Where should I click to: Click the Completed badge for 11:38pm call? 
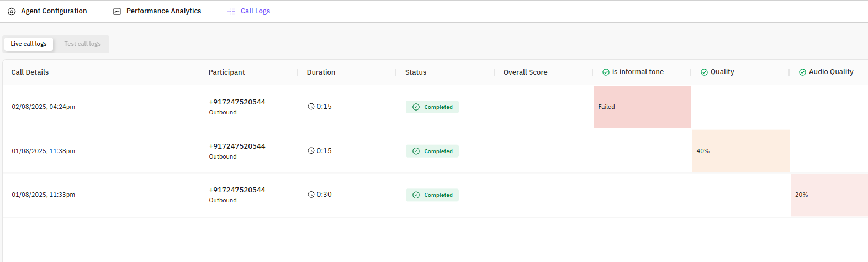pos(432,151)
